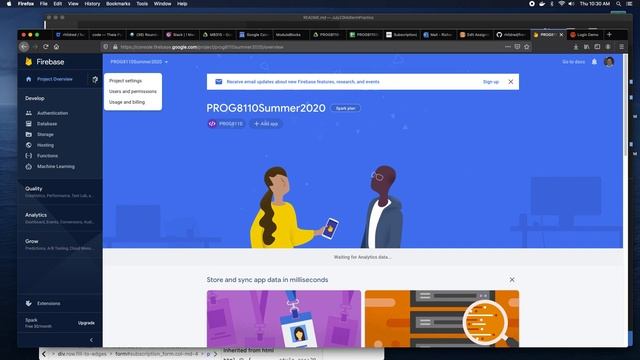Select Usage and billing menu entry
The image size is (640, 360).
pyautogui.click(x=127, y=102)
